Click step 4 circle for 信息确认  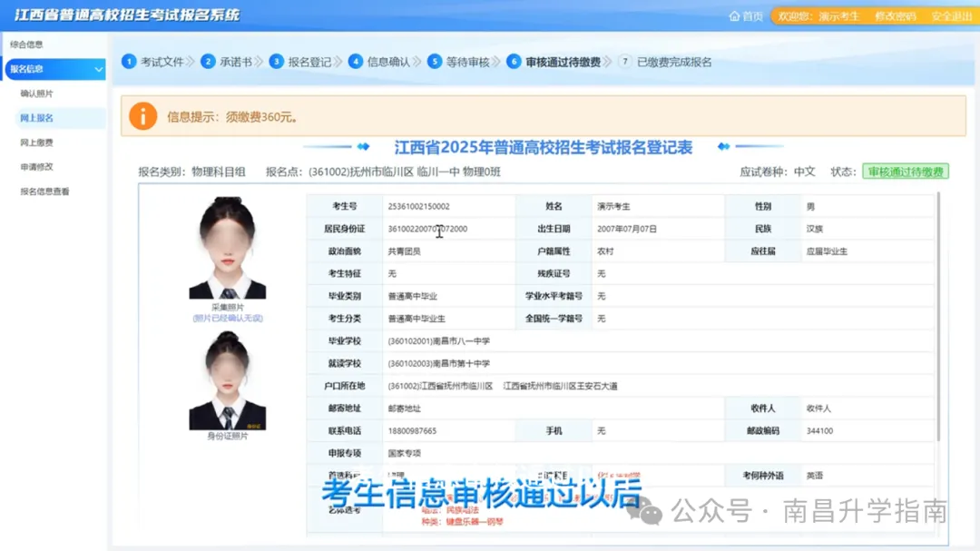356,62
